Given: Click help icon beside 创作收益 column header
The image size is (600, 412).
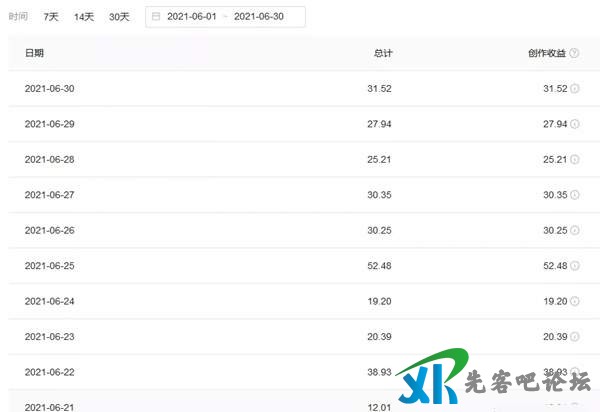Looking at the screenshot, I should [x=574, y=53].
